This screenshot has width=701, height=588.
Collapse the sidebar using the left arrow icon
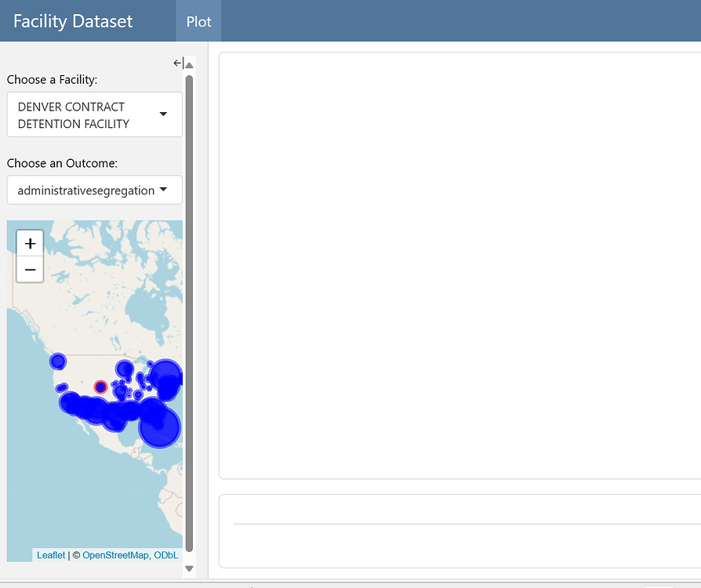pos(179,63)
